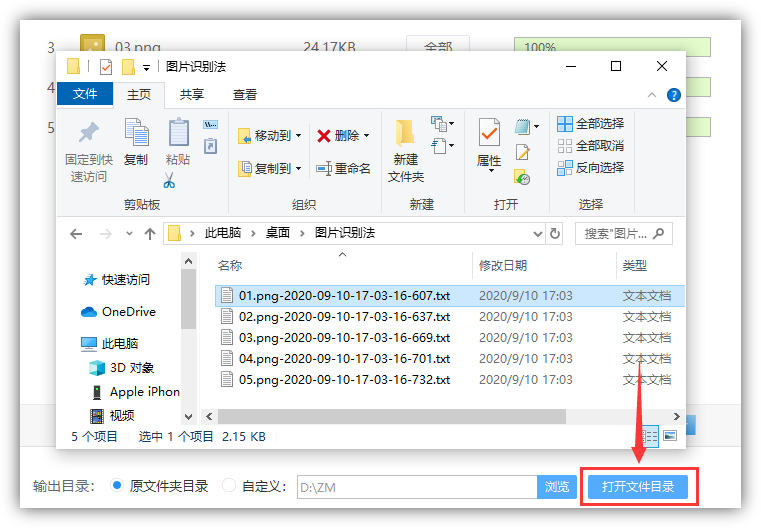The width and height of the screenshot is (761, 528).
Task: Select the 原文件夹目录 radio button
Action: [116, 485]
